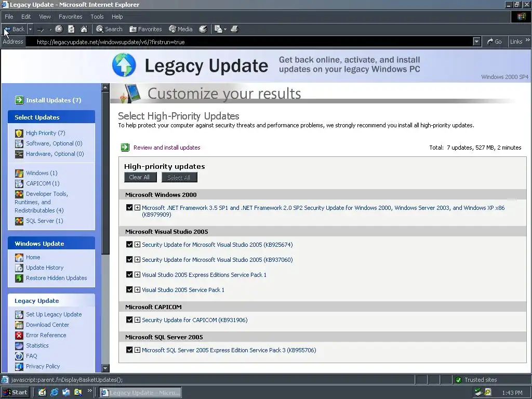Click the Windows (1) flag icon

point(19,174)
